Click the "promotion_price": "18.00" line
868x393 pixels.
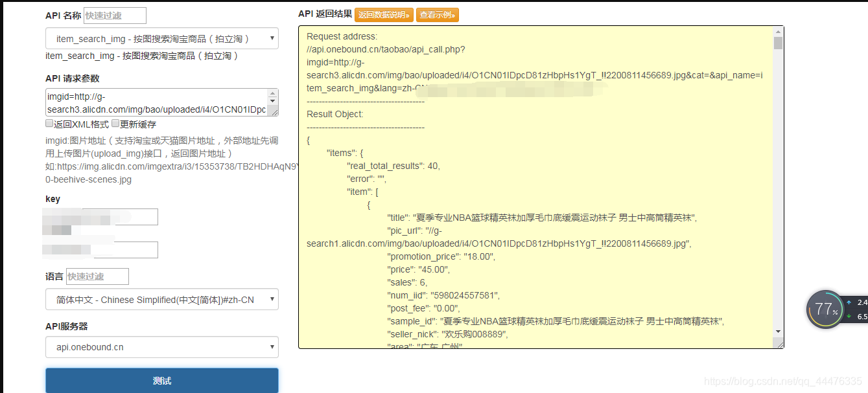(441, 256)
